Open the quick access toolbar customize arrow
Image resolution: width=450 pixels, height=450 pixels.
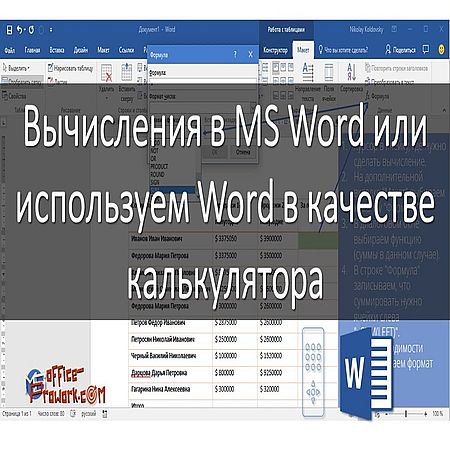point(51,30)
